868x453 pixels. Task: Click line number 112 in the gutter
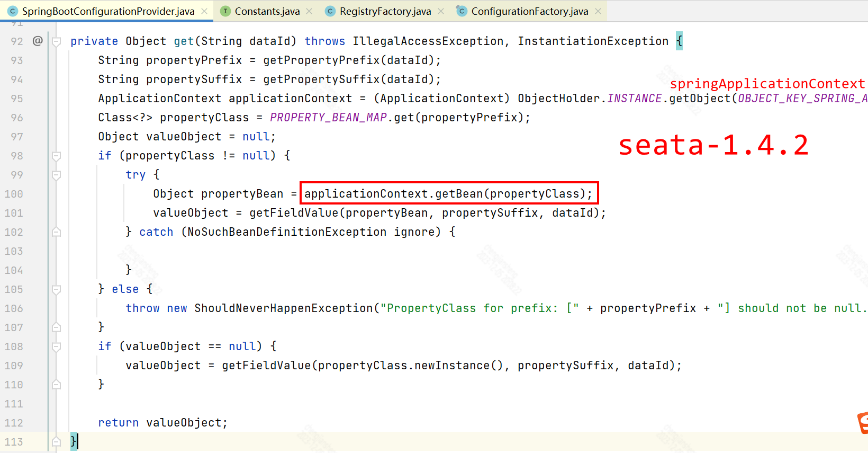click(14, 423)
